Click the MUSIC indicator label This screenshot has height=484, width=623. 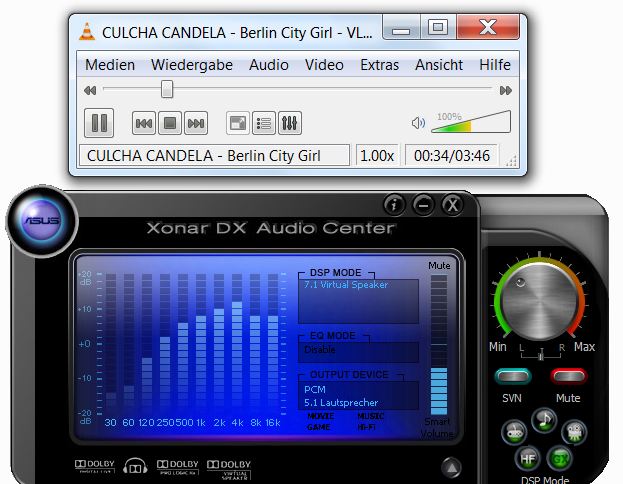(370, 416)
